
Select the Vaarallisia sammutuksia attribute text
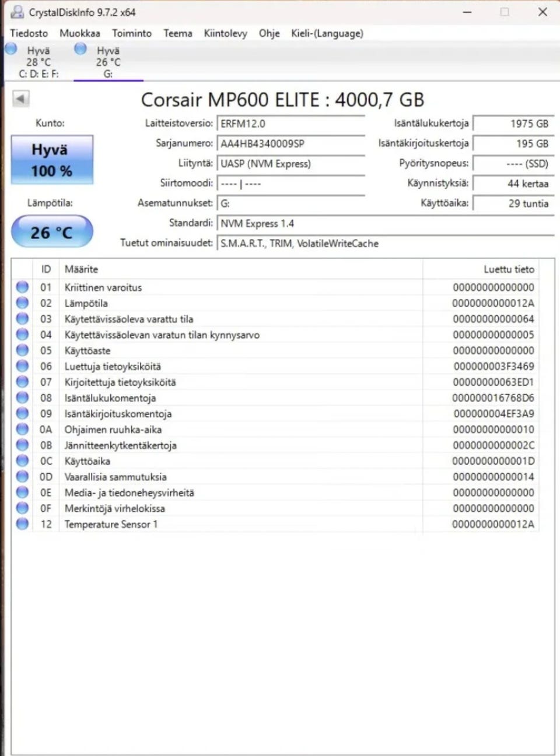[x=116, y=476]
